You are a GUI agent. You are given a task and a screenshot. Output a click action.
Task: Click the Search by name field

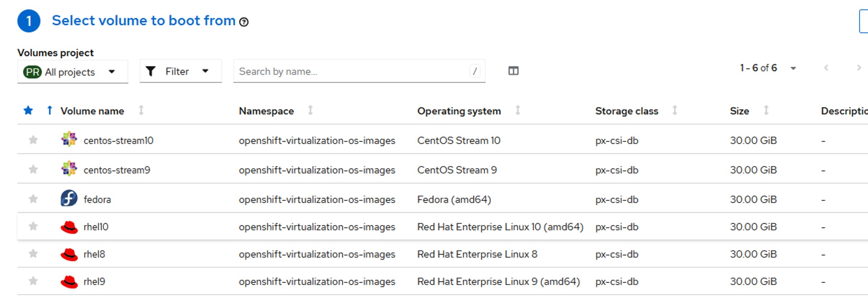point(351,71)
